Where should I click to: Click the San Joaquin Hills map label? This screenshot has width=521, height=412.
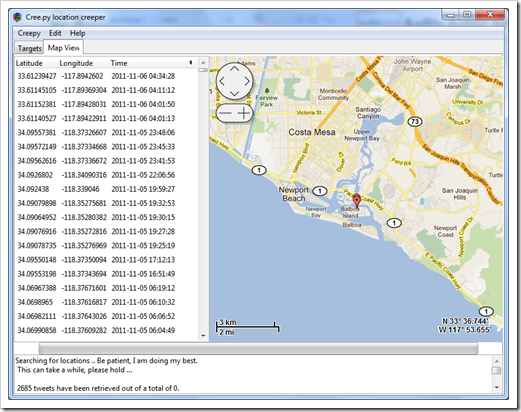point(460,194)
